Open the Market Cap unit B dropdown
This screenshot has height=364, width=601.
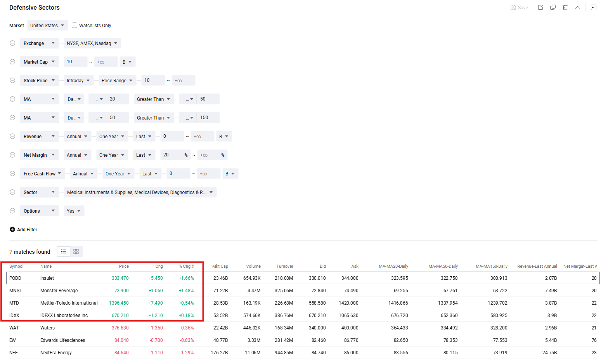[x=127, y=62]
